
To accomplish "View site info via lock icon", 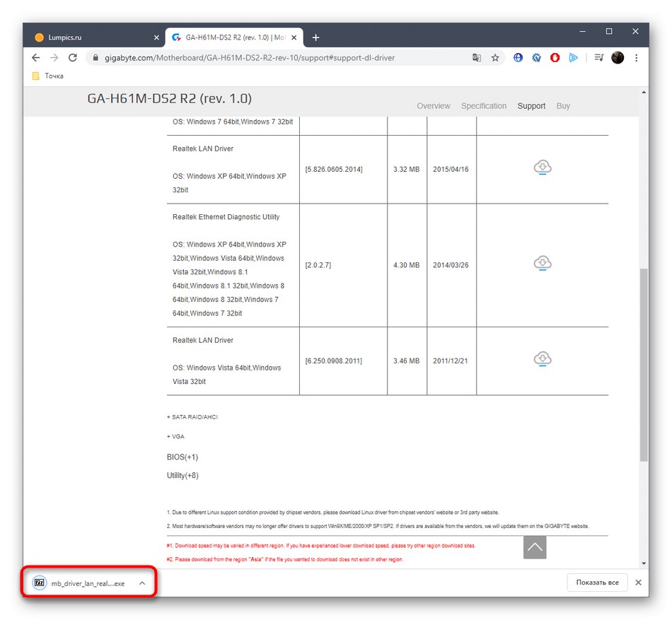I will tap(95, 58).
